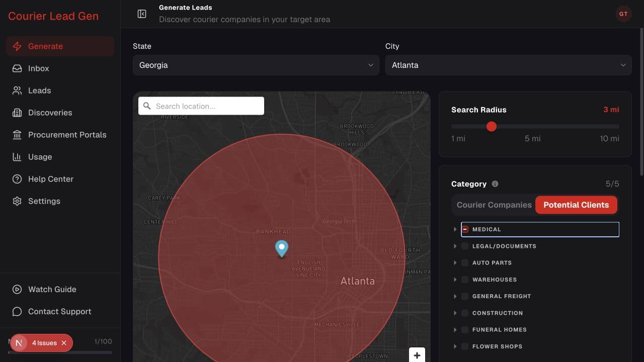Click the 1/100 usage counter
Viewport: 644px width, 362px height.
pos(103,341)
